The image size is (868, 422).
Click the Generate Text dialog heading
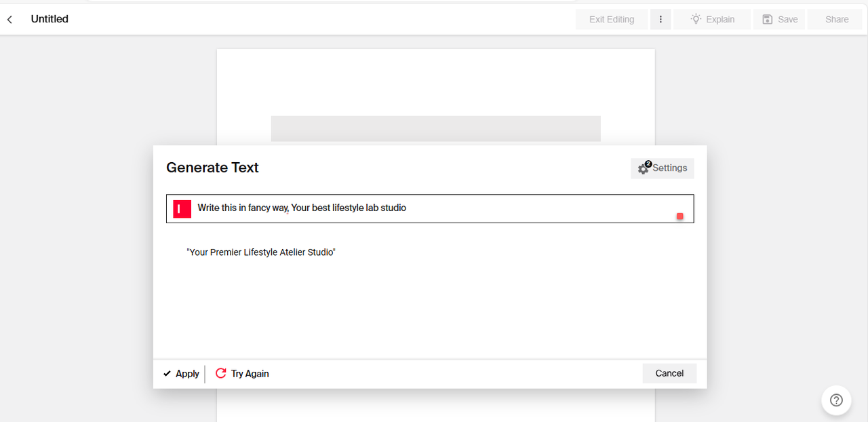(212, 168)
